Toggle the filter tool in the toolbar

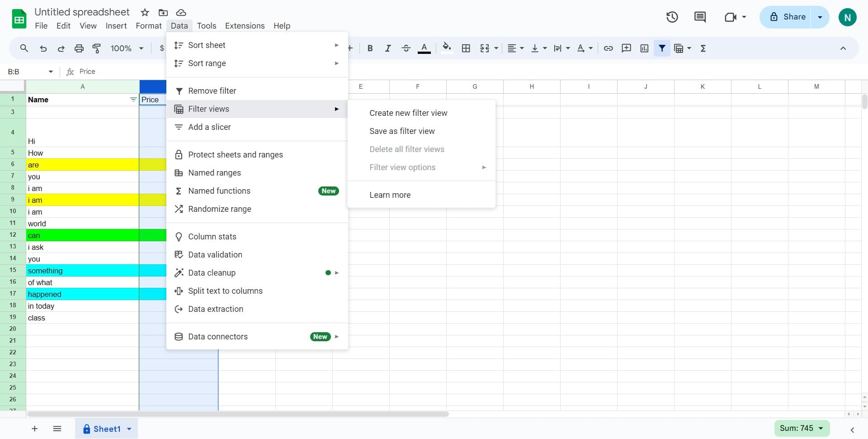662,48
